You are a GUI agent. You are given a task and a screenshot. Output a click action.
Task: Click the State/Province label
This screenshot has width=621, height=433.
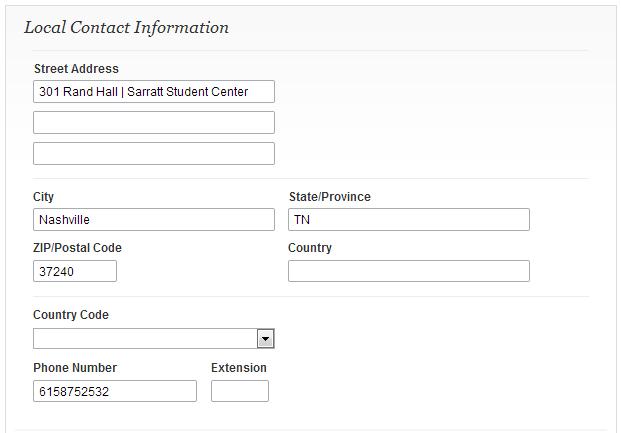(x=329, y=197)
